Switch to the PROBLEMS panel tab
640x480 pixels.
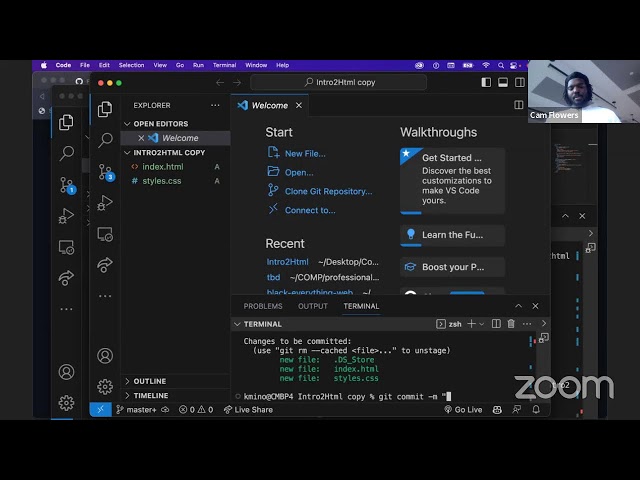(x=263, y=306)
